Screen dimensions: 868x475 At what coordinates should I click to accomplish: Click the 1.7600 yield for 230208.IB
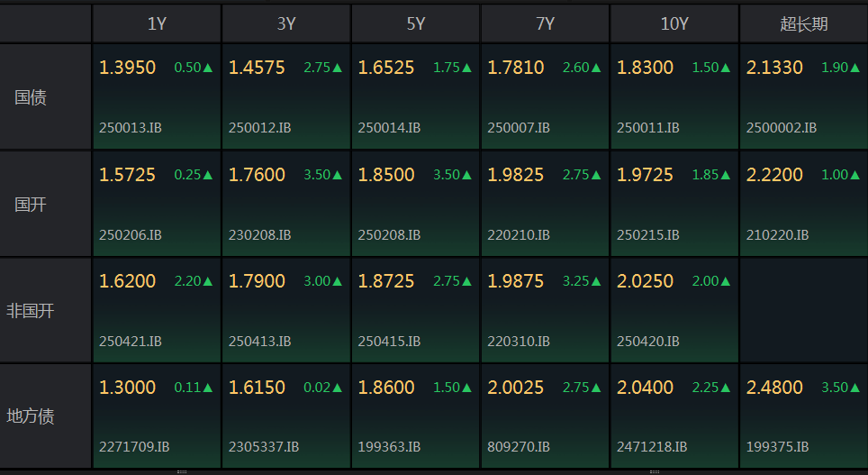257,175
